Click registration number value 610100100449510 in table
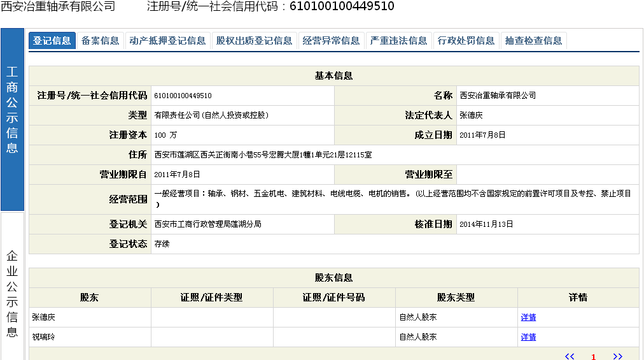Viewport: 644px width, 360px height. [183, 96]
